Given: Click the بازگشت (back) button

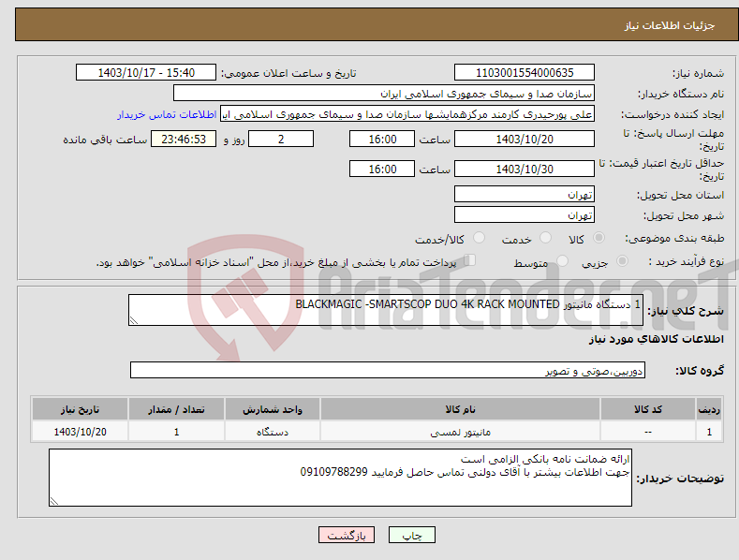Looking at the screenshot, I should coord(347,535).
